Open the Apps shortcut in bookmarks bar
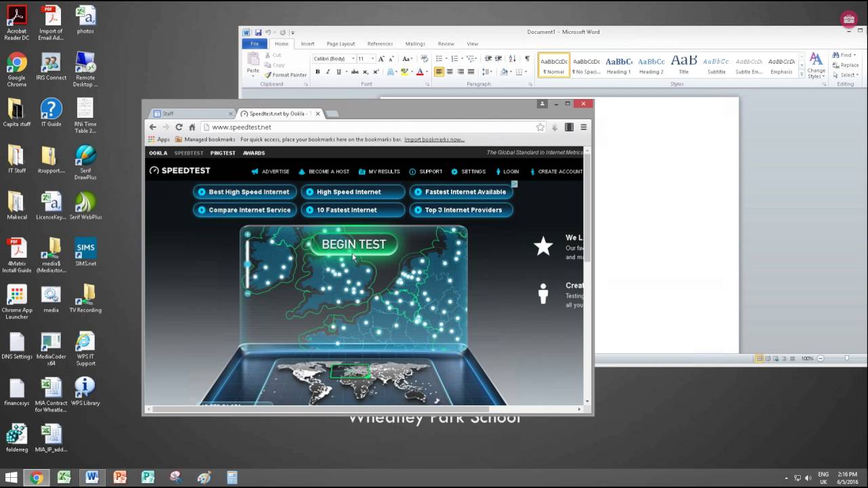868x488 pixels. tap(159, 140)
